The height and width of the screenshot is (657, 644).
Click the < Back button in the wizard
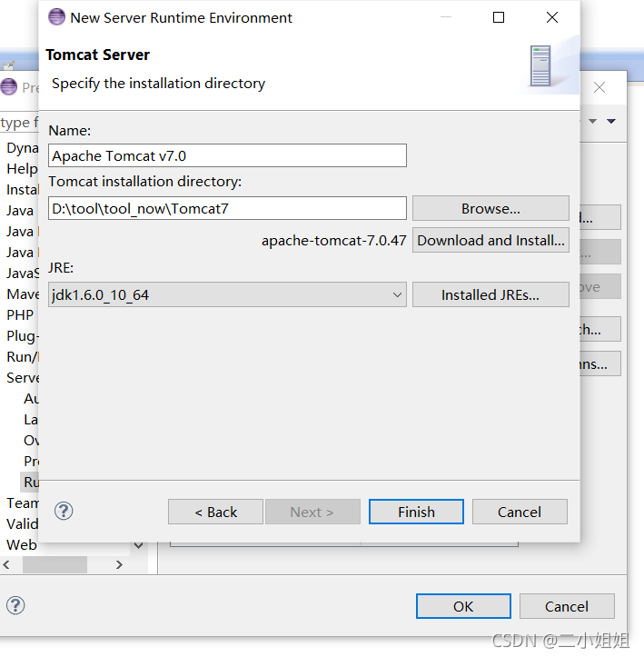click(x=215, y=512)
